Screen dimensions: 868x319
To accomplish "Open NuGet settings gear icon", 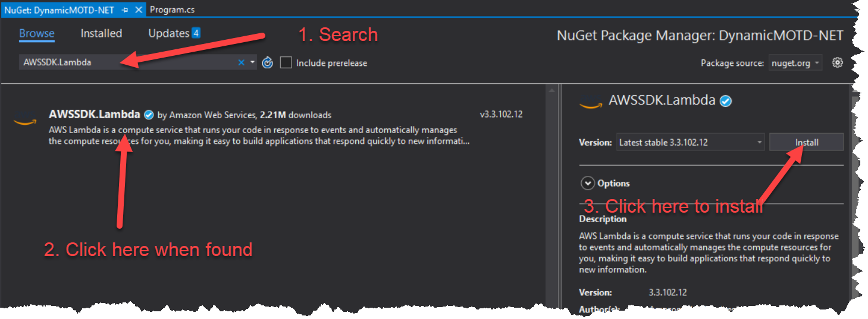I will tap(838, 62).
